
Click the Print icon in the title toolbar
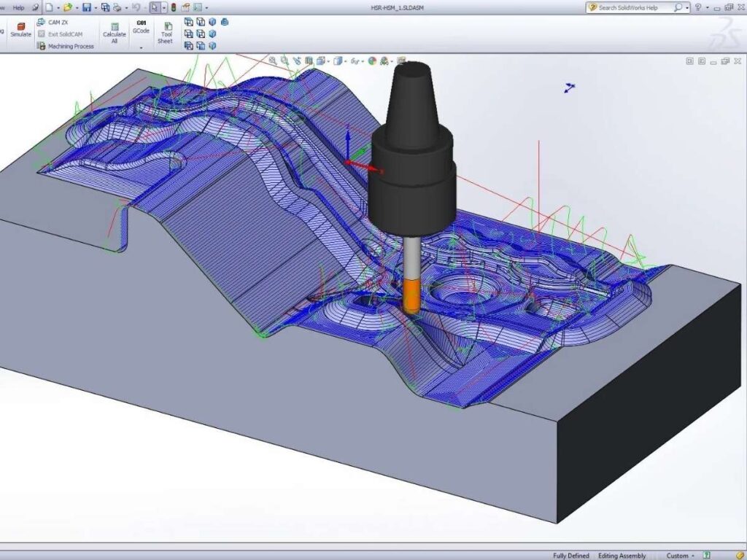pos(116,7)
